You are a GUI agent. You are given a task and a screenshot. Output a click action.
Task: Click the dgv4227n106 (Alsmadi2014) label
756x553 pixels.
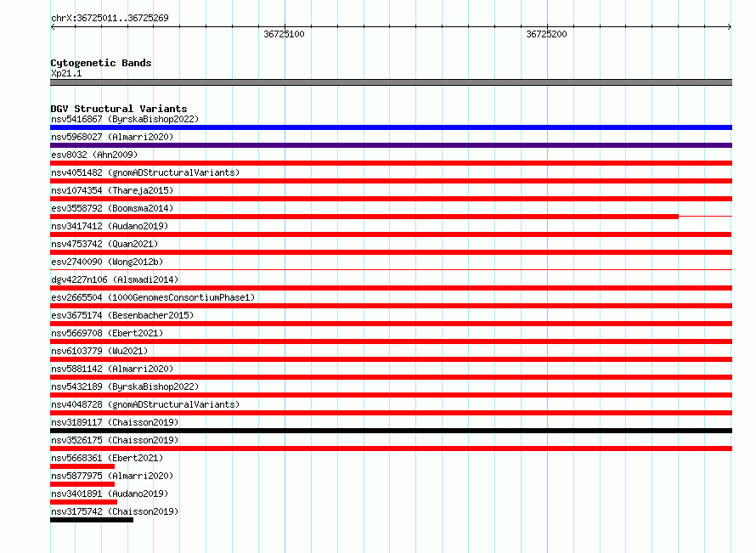[115, 279]
